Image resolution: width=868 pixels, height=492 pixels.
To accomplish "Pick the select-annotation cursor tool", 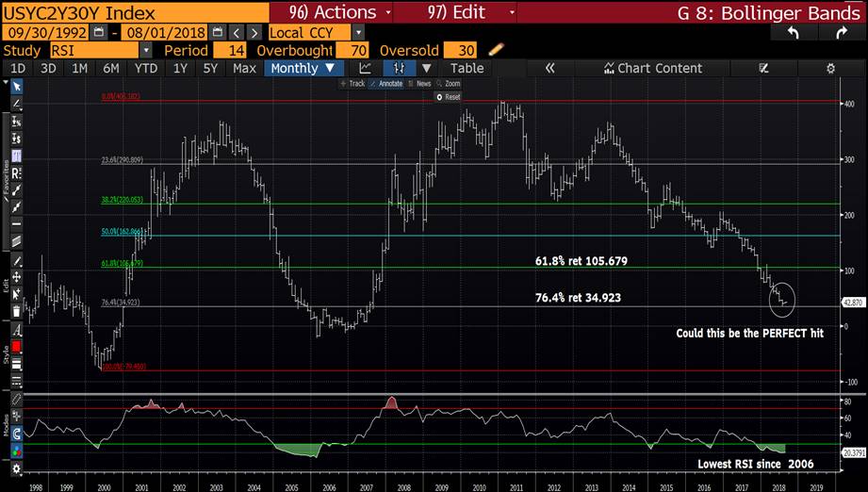I will click(x=17, y=293).
